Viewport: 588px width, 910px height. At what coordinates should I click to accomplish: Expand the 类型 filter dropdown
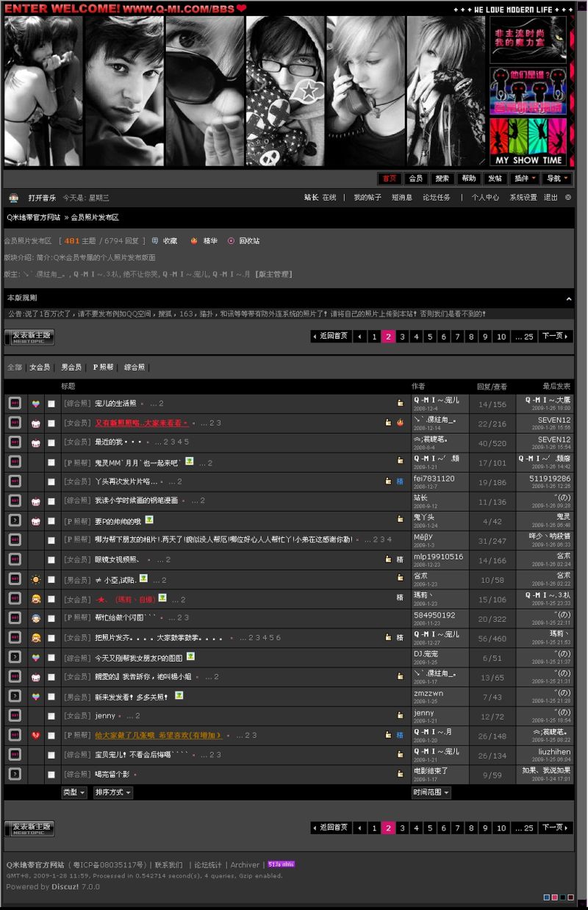coord(74,792)
